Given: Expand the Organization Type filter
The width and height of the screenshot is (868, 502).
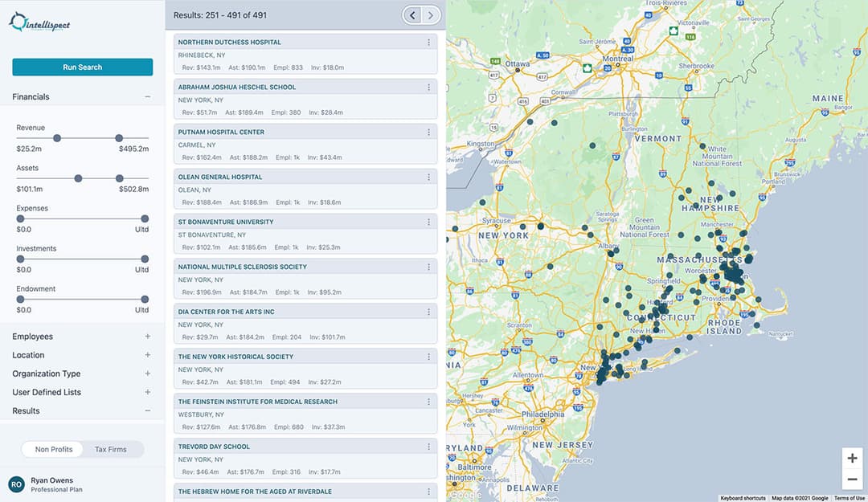Looking at the screenshot, I should [147, 373].
